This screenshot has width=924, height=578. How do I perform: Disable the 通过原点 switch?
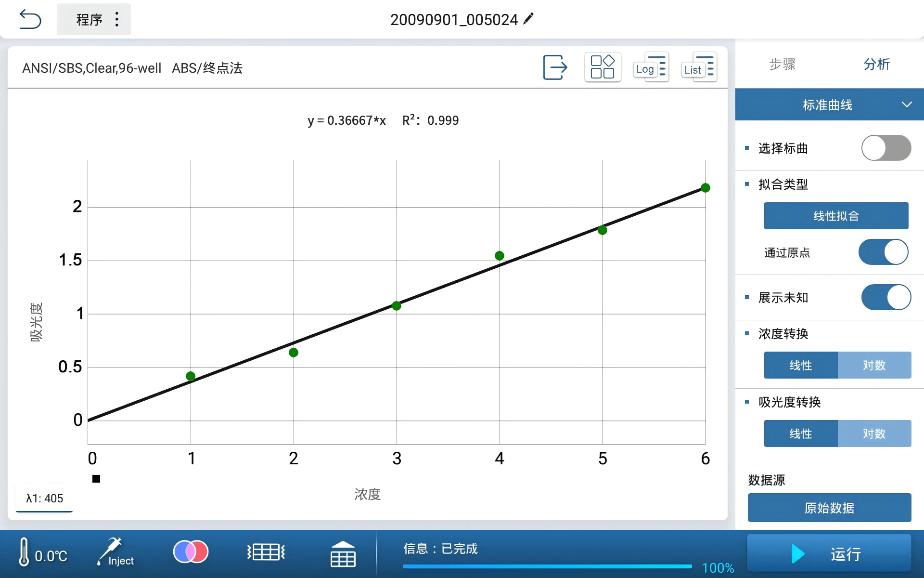pyautogui.click(x=883, y=252)
